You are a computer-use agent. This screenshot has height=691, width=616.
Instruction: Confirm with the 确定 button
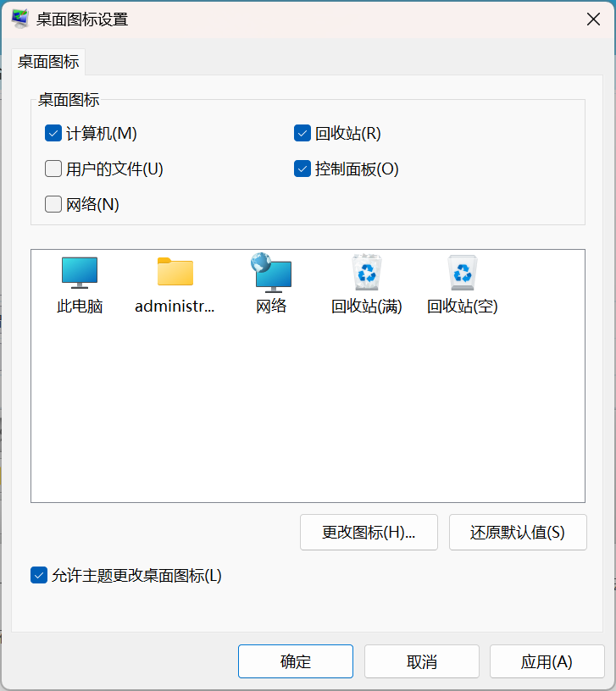point(296,661)
